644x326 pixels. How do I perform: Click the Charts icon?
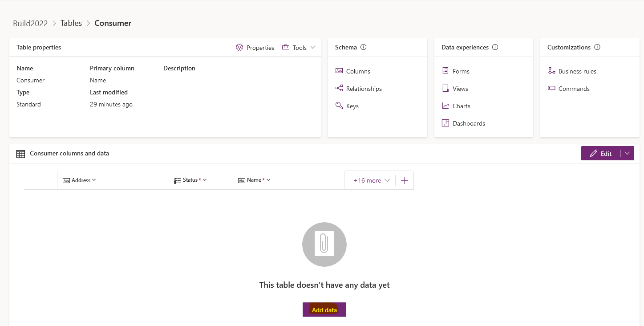click(446, 106)
